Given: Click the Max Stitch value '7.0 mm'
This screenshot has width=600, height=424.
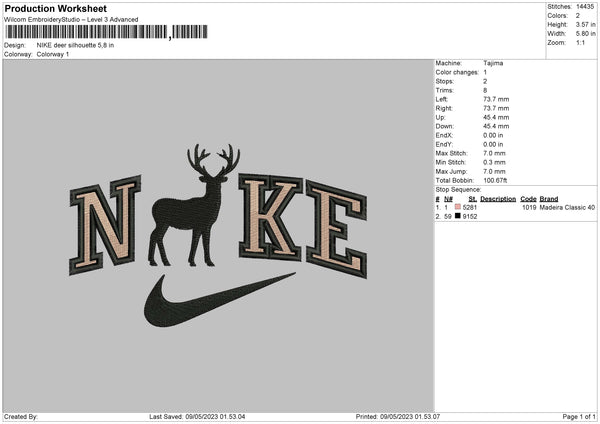Looking at the screenshot, I should tap(494, 153).
